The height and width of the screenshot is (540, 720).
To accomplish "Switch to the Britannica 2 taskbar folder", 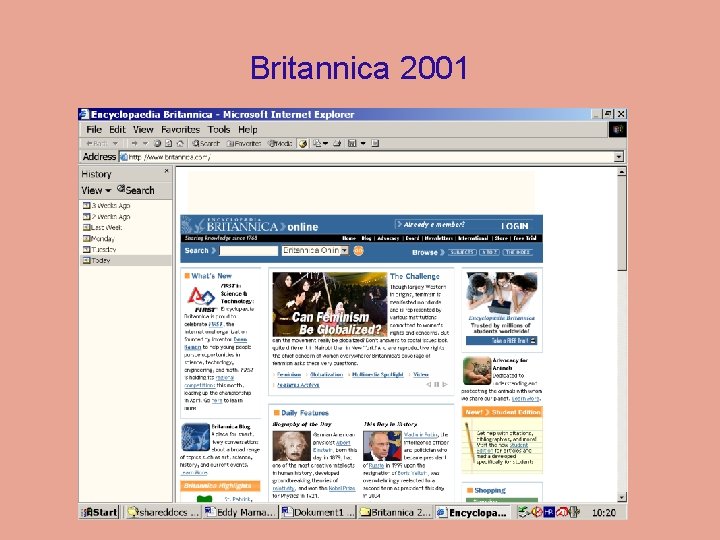I will pos(395,512).
